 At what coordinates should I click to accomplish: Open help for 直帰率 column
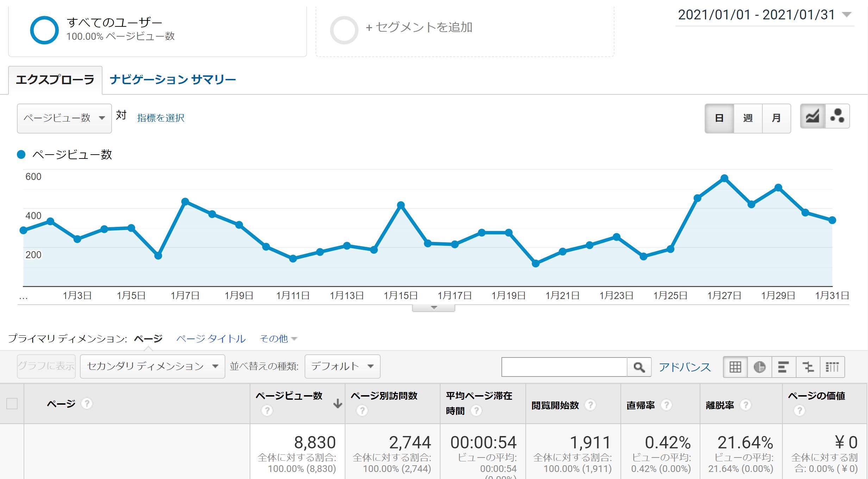(666, 405)
